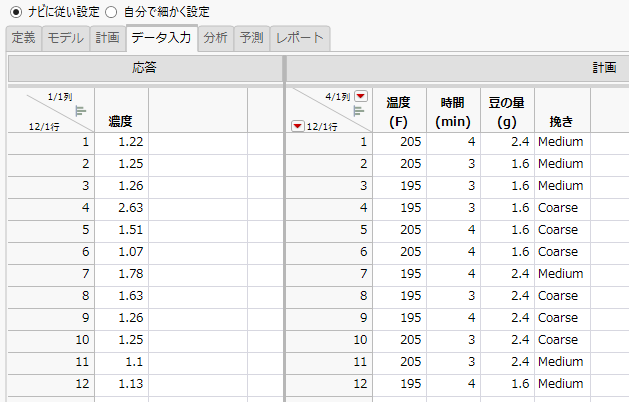Open the 予測 tab

tap(252, 38)
